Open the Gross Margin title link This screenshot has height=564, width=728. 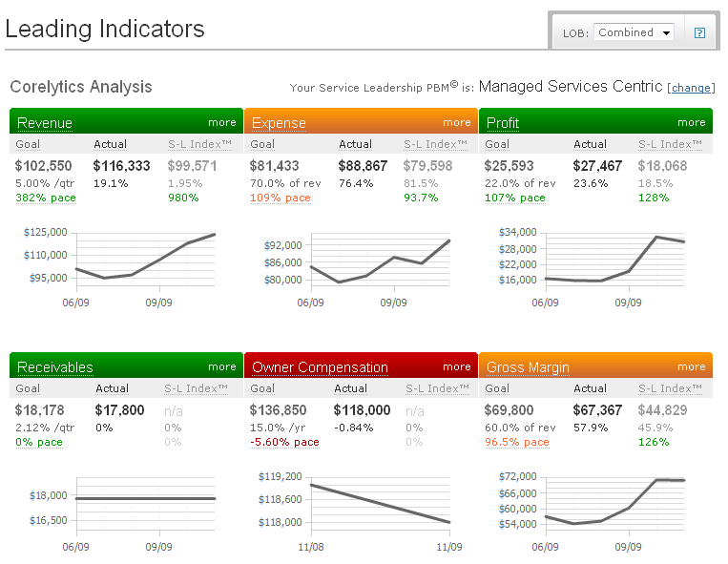click(528, 367)
